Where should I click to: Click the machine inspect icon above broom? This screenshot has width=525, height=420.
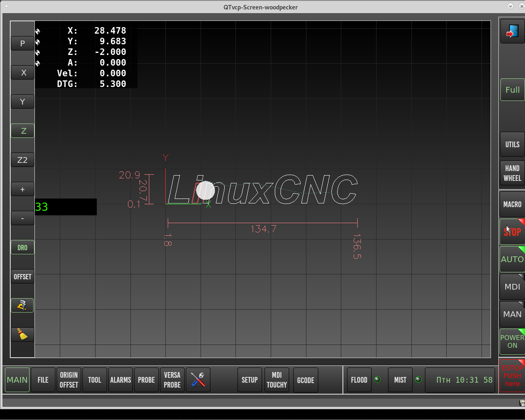pos(23,305)
